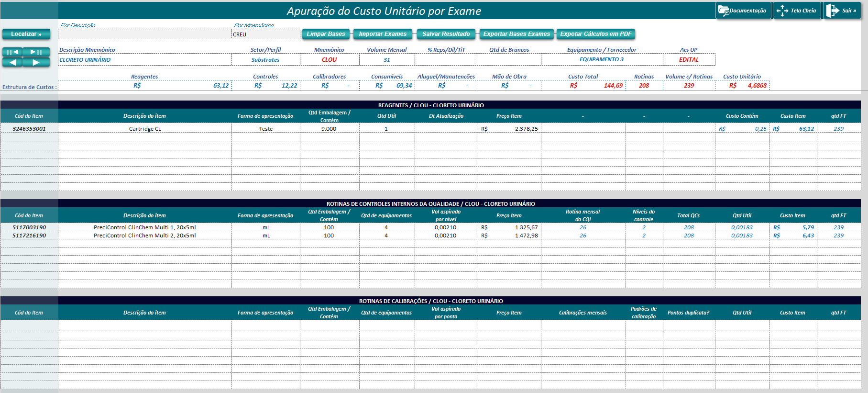Click the Por Mnemônico field with CREU

click(x=265, y=34)
